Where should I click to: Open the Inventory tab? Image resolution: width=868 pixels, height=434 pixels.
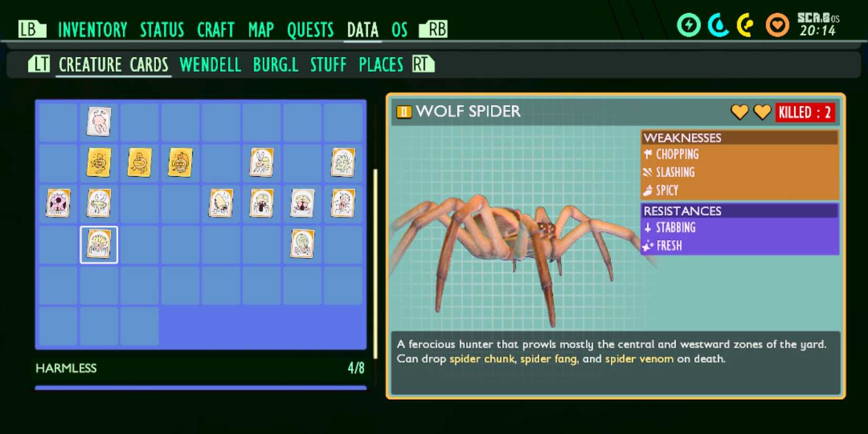pyautogui.click(x=93, y=29)
